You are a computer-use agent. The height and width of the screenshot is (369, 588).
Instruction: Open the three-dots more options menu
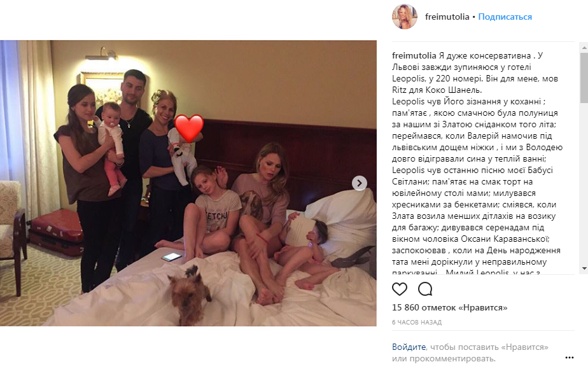pos(570,358)
